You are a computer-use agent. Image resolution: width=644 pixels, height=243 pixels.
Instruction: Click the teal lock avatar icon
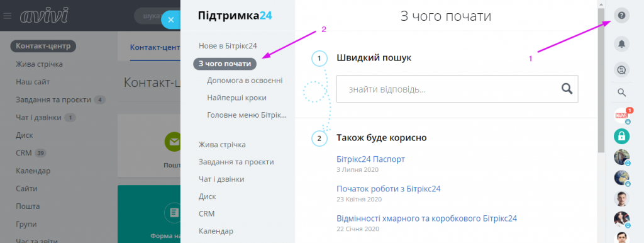(x=621, y=136)
